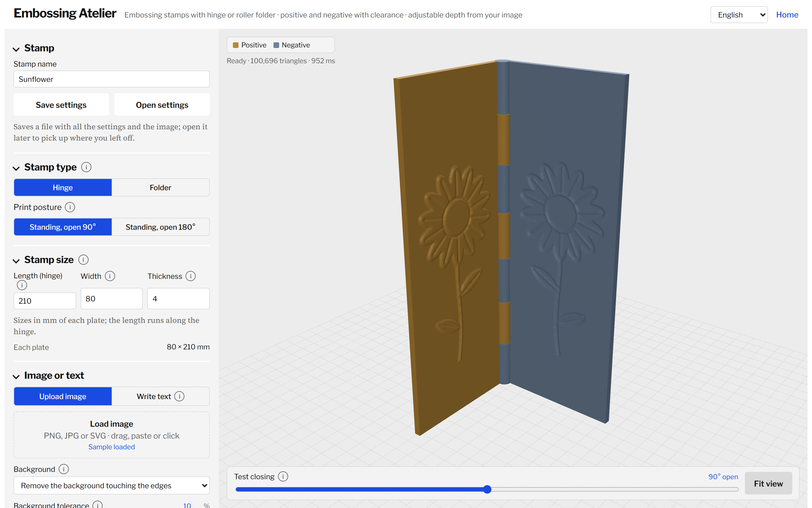The height and width of the screenshot is (508, 812).
Task: Switch to Upload image mode
Action: (x=63, y=396)
